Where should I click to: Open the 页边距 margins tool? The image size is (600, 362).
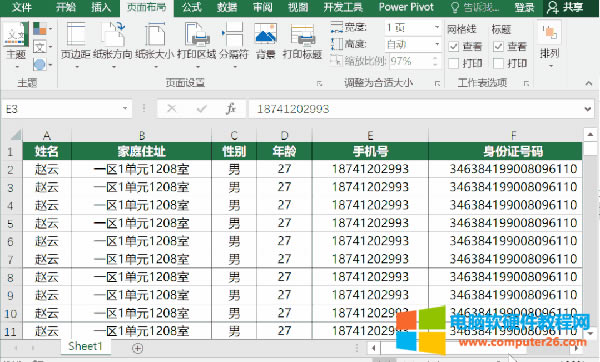tap(76, 44)
